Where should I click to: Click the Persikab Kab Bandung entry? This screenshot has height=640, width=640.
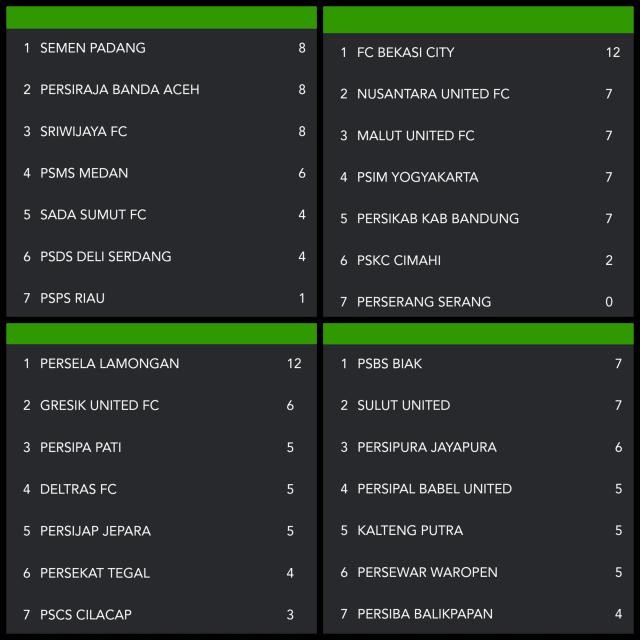coord(478,219)
